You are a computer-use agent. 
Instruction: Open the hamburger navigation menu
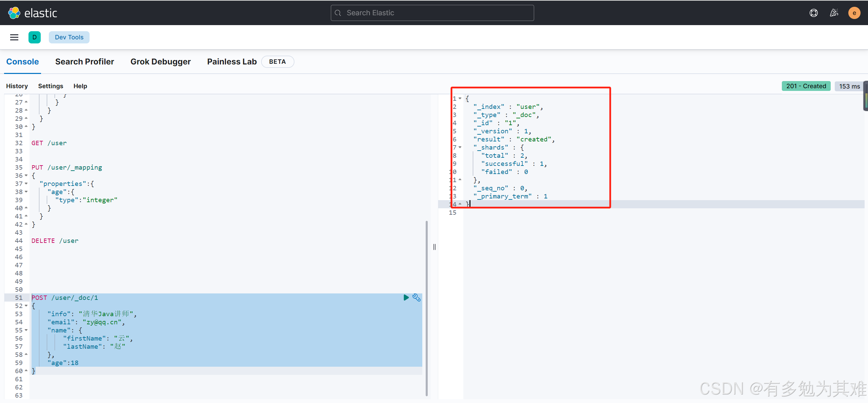tap(14, 37)
